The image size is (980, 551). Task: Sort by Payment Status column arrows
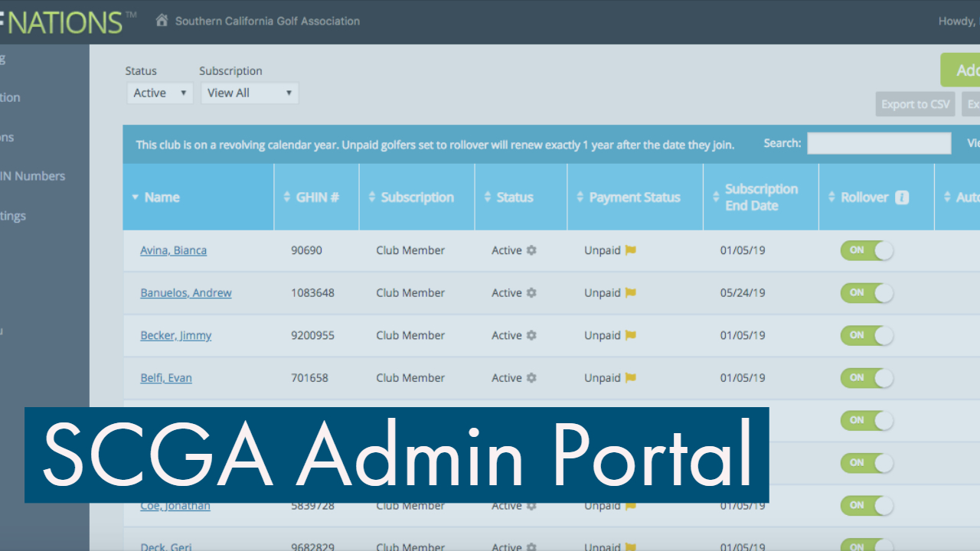[x=580, y=197]
